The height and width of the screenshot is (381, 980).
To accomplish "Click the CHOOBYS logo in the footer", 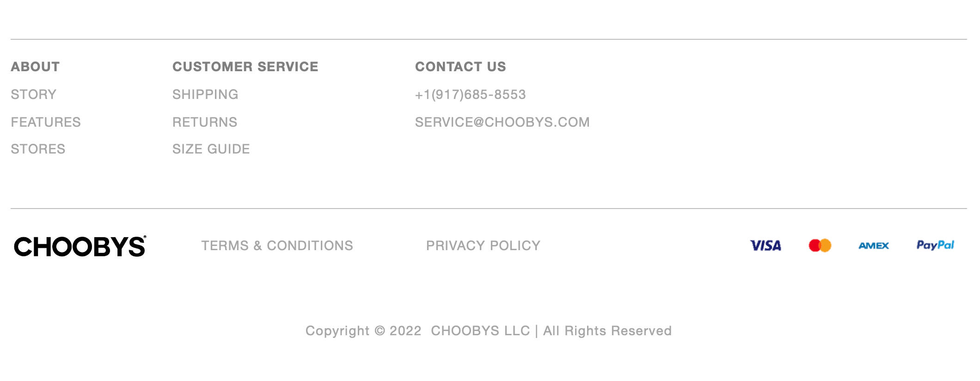I will [80, 246].
